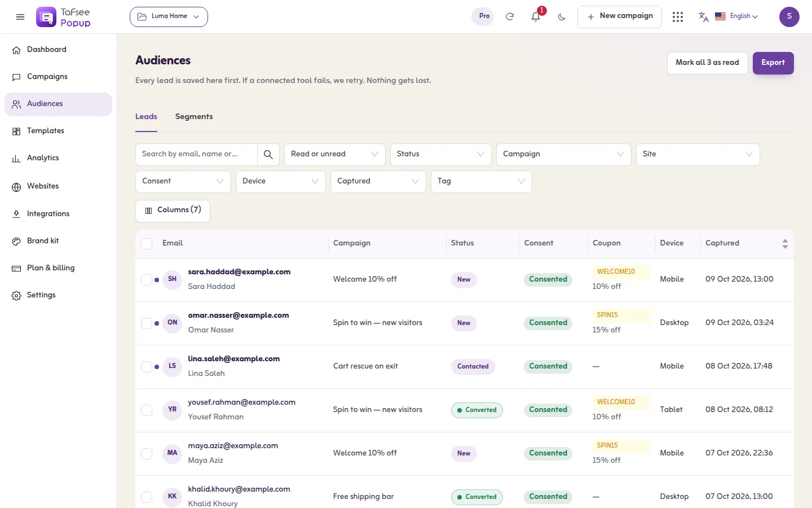This screenshot has height=508, width=812.
Task: Click the Export button
Action: (x=773, y=63)
